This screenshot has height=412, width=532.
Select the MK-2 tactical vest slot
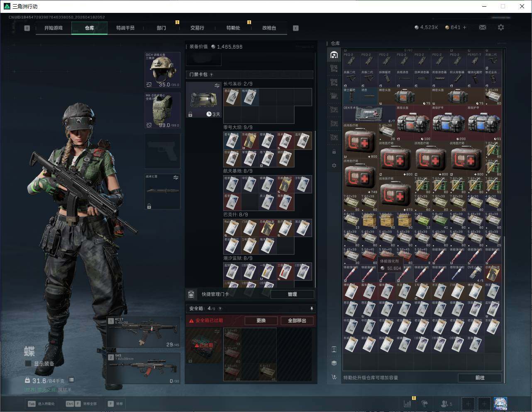pyautogui.click(x=162, y=110)
